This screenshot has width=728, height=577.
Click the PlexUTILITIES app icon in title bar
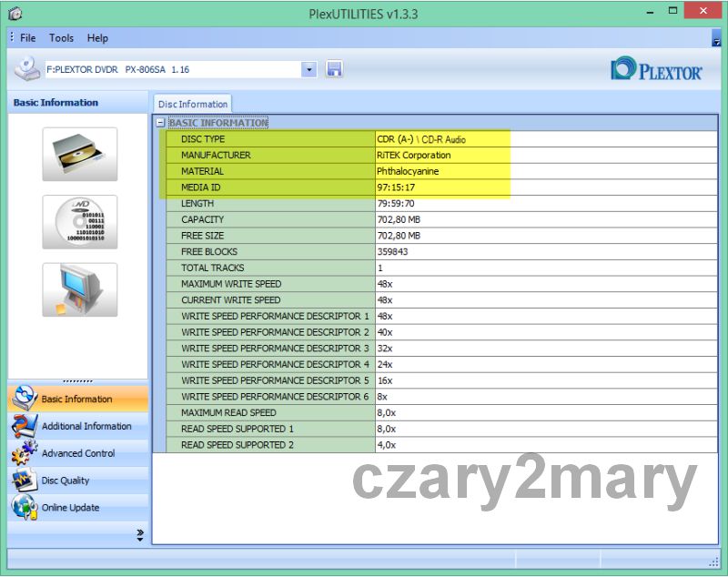(15, 14)
